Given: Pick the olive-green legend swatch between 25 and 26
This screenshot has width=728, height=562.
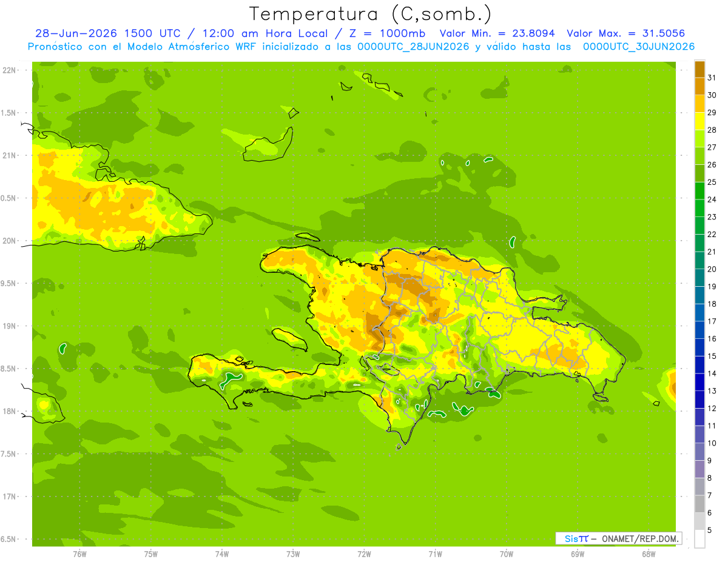Looking at the screenshot, I should point(699,173).
